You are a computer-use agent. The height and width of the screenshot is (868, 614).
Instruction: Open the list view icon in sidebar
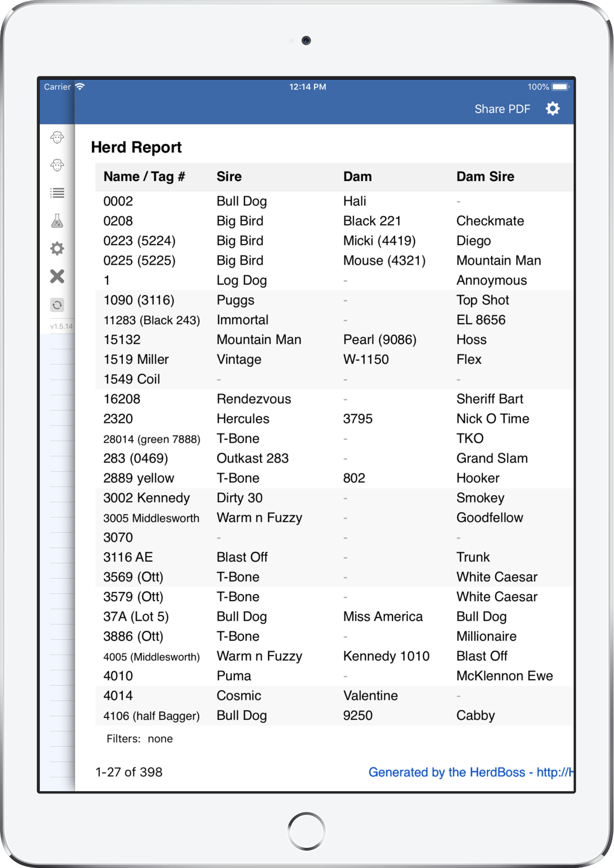click(57, 193)
